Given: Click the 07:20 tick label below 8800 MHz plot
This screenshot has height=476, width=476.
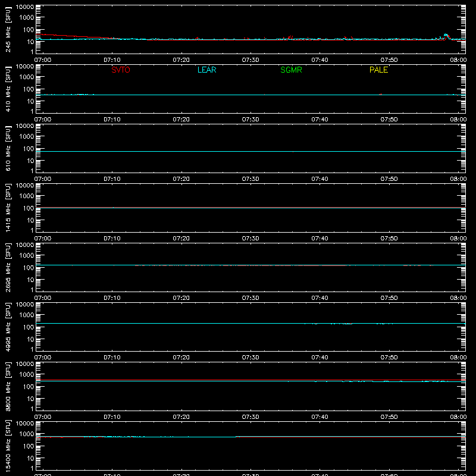Looking at the screenshot, I should pyautogui.click(x=181, y=417).
